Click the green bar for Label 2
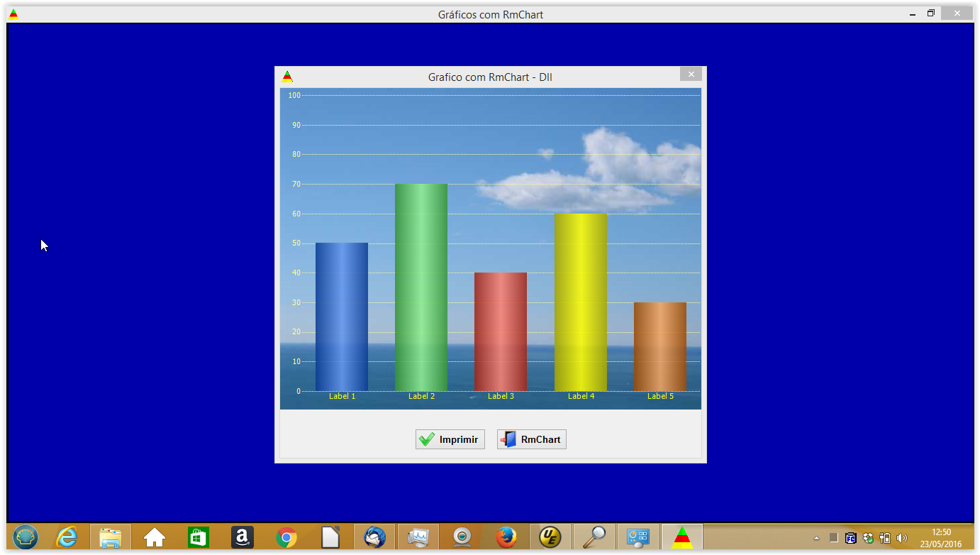 421,287
